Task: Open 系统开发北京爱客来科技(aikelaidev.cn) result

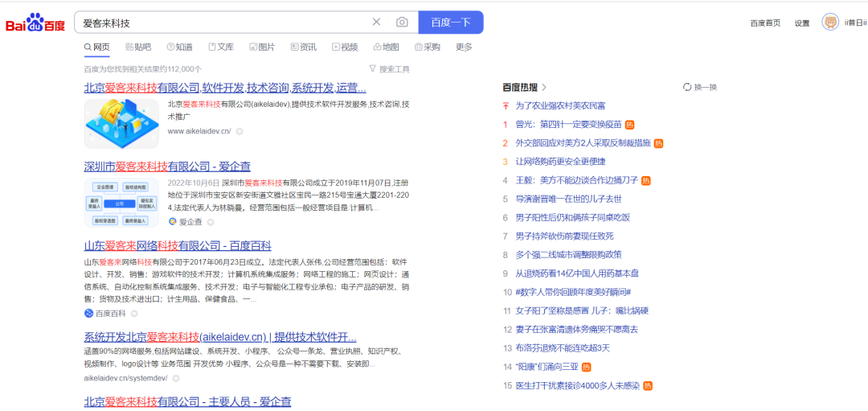Action: (219, 337)
